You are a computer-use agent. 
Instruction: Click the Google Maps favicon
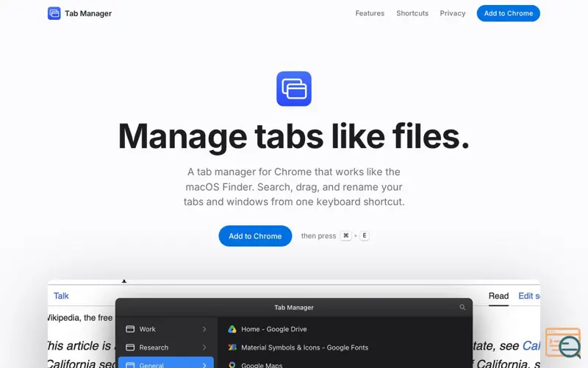[x=232, y=364]
